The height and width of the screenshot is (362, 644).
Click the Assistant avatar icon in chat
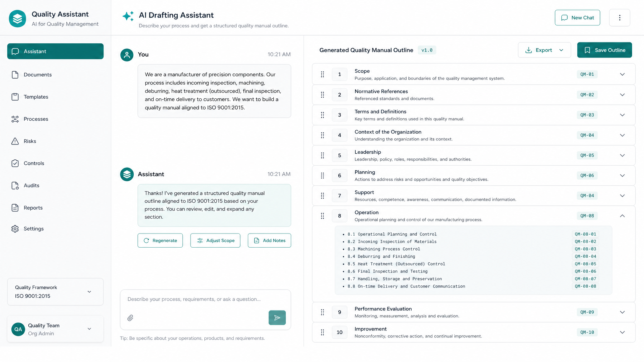[x=127, y=174]
